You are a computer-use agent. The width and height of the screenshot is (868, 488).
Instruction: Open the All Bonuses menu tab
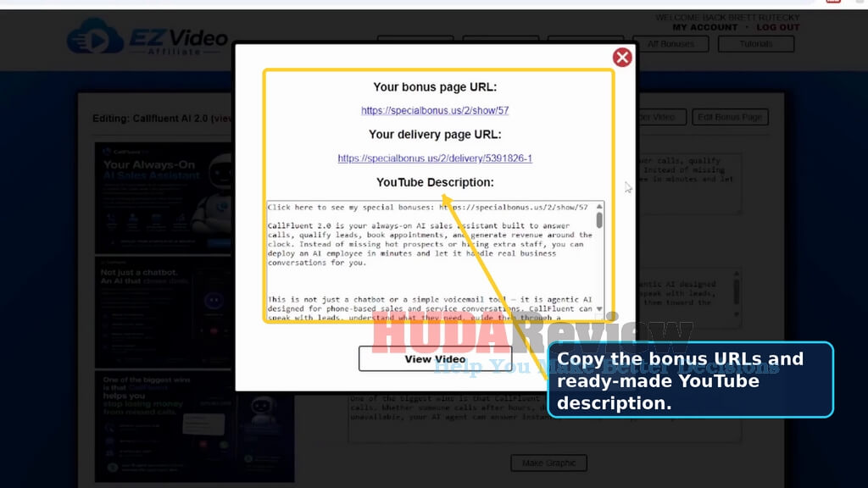pos(670,44)
